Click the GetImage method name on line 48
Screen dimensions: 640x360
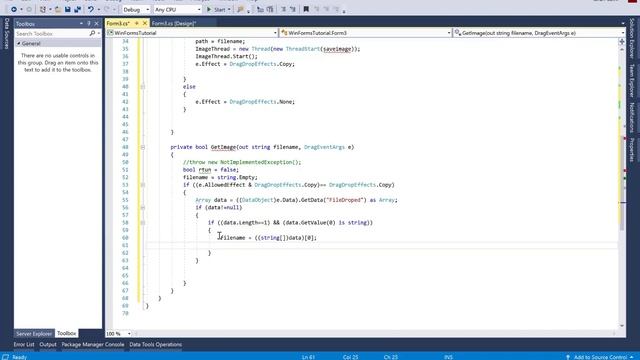223,147
